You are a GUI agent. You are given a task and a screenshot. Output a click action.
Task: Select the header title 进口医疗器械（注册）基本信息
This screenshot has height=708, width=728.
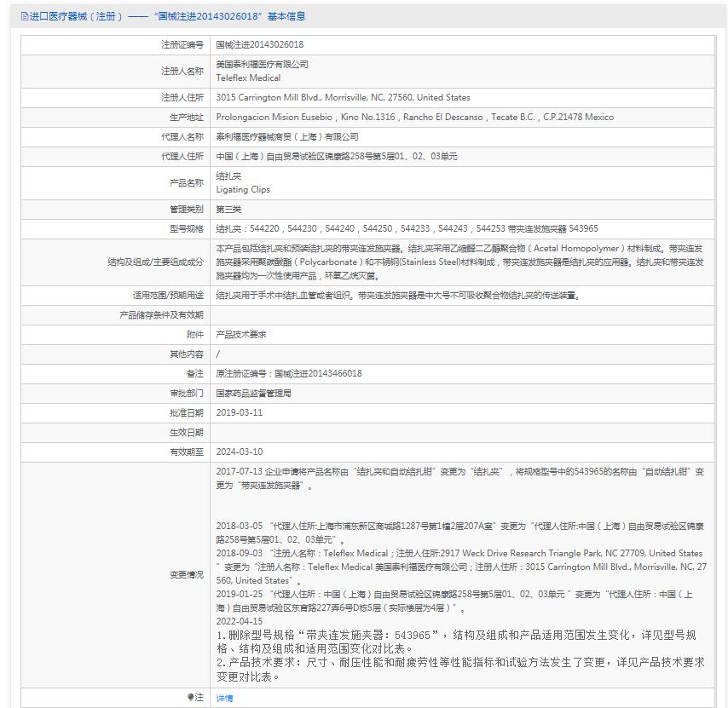click(163, 17)
